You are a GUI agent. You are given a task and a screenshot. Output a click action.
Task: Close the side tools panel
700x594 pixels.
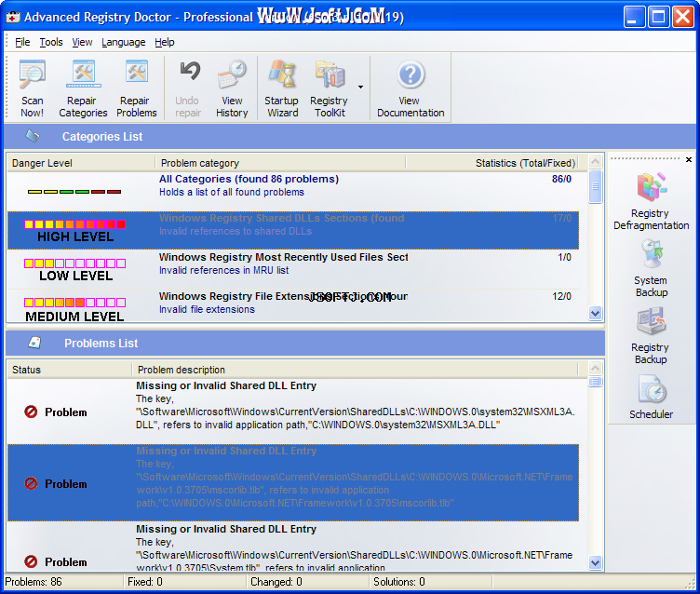pos(689,159)
